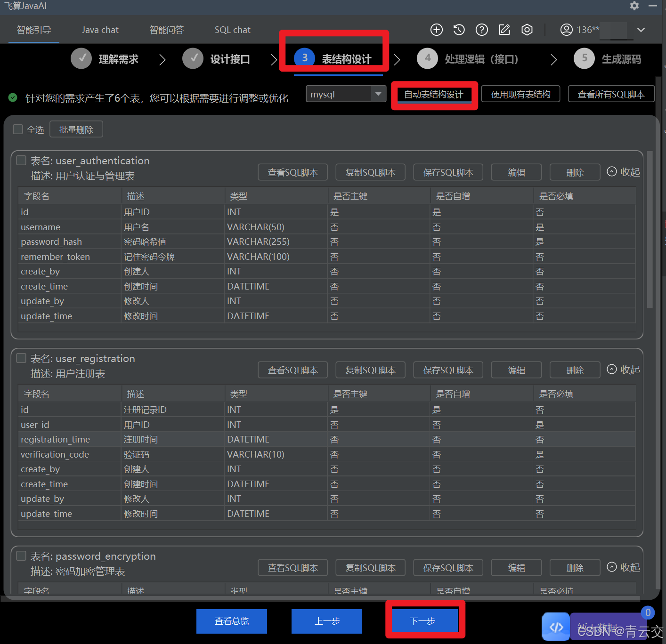Image resolution: width=666 pixels, height=644 pixels.
Task: Click the 使用现有表结构 button
Action: point(520,94)
